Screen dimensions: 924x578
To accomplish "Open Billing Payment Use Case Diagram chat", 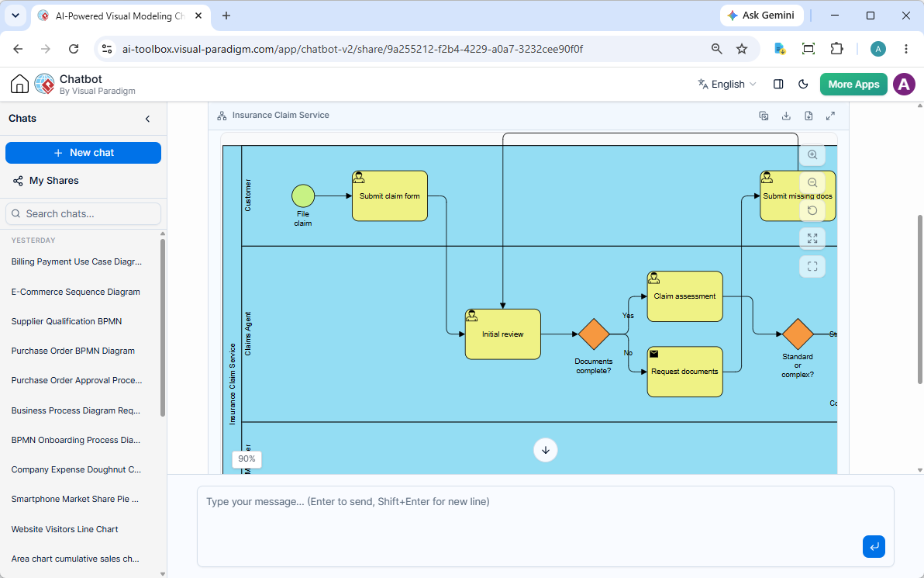I will pos(77,262).
